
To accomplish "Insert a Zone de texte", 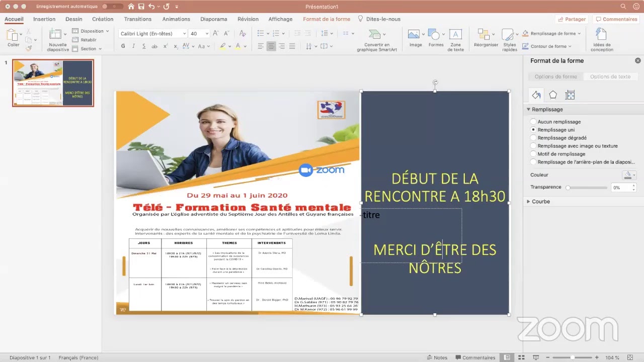I will (455, 40).
